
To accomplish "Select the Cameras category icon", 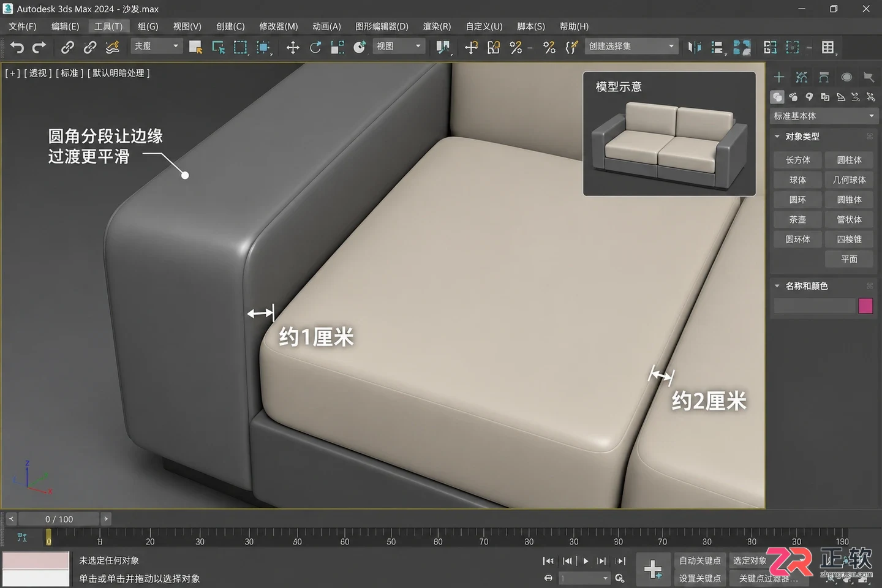I will coord(825,97).
